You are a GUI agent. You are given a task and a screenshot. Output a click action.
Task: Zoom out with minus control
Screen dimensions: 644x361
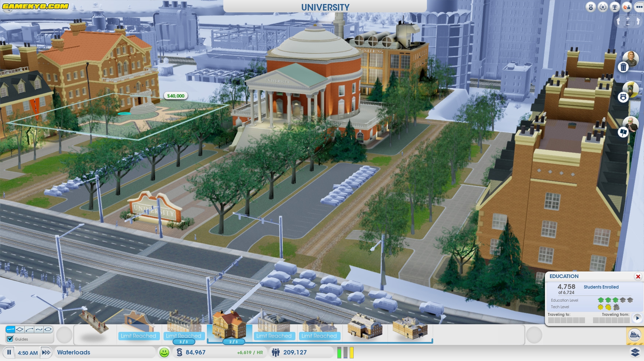tap(628, 24)
